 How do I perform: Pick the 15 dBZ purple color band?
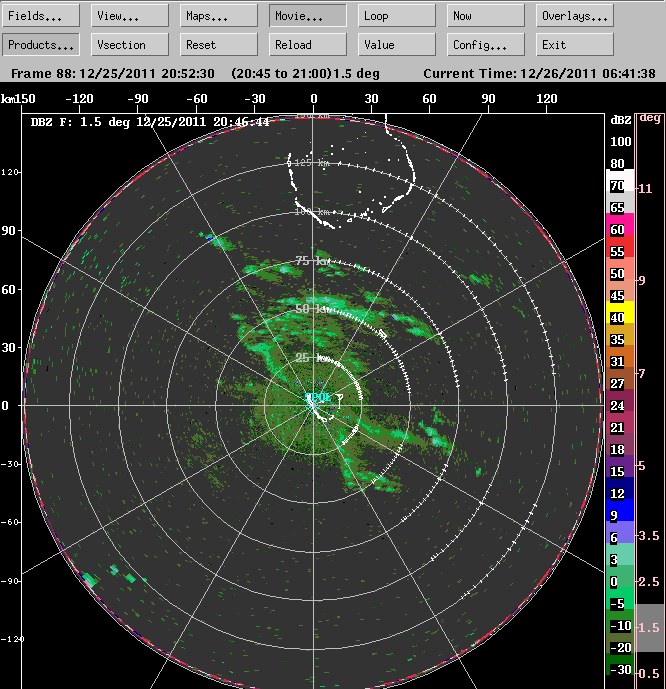point(620,466)
